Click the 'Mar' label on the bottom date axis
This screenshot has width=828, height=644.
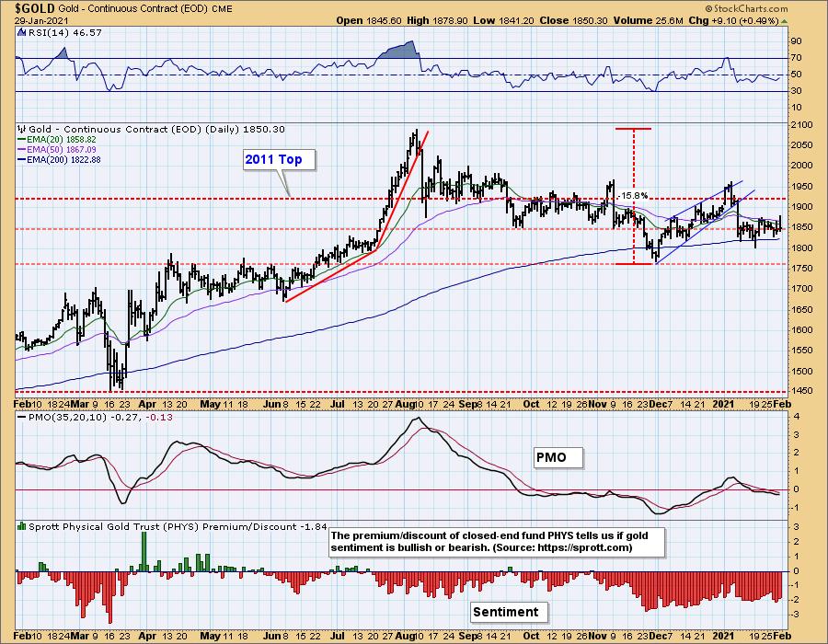click(80, 636)
